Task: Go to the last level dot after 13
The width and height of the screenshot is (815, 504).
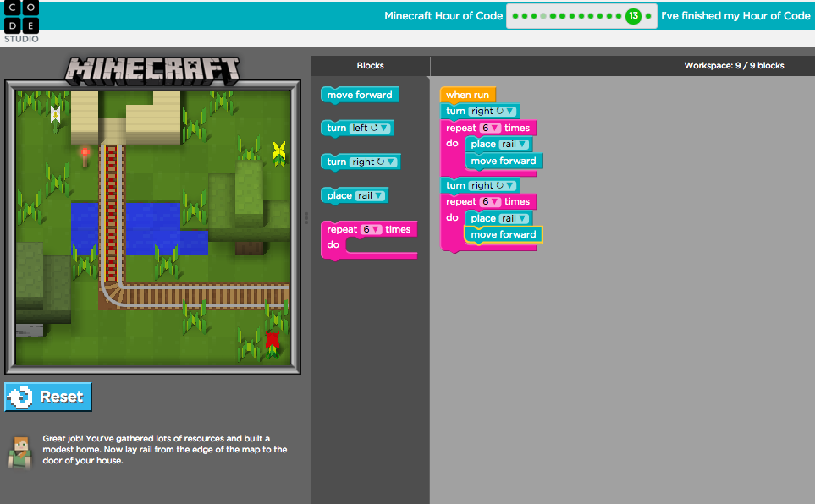Action: [648, 16]
